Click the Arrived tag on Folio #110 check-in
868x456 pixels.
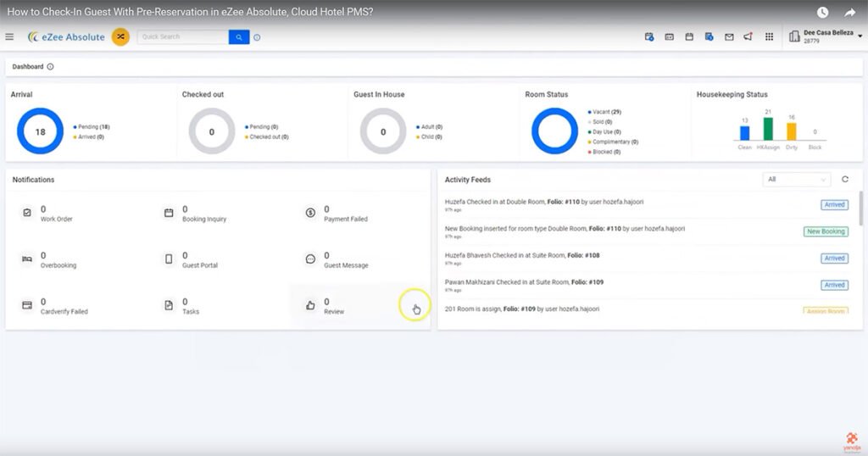pyautogui.click(x=834, y=205)
